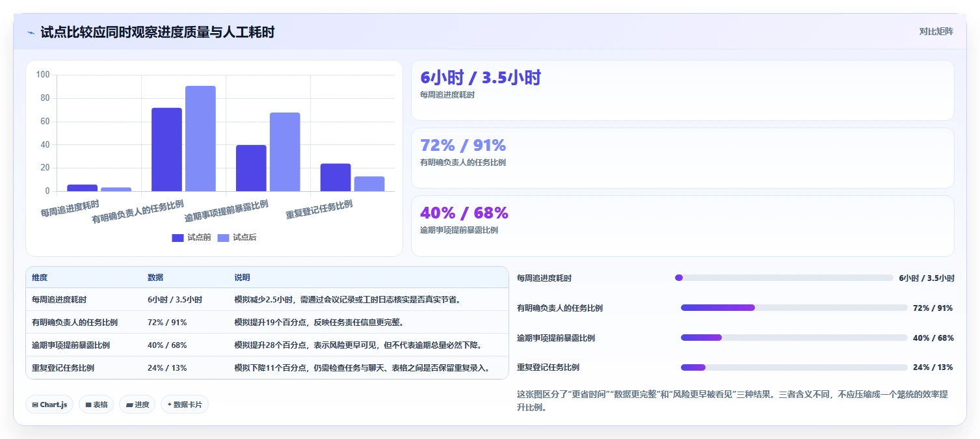Click the 72% / 91% data card
This screenshot has height=439, width=980.
[x=682, y=158]
